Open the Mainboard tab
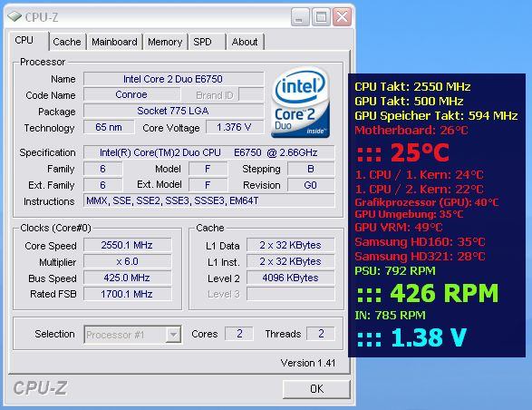This screenshot has height=410, width=532. 114,42
